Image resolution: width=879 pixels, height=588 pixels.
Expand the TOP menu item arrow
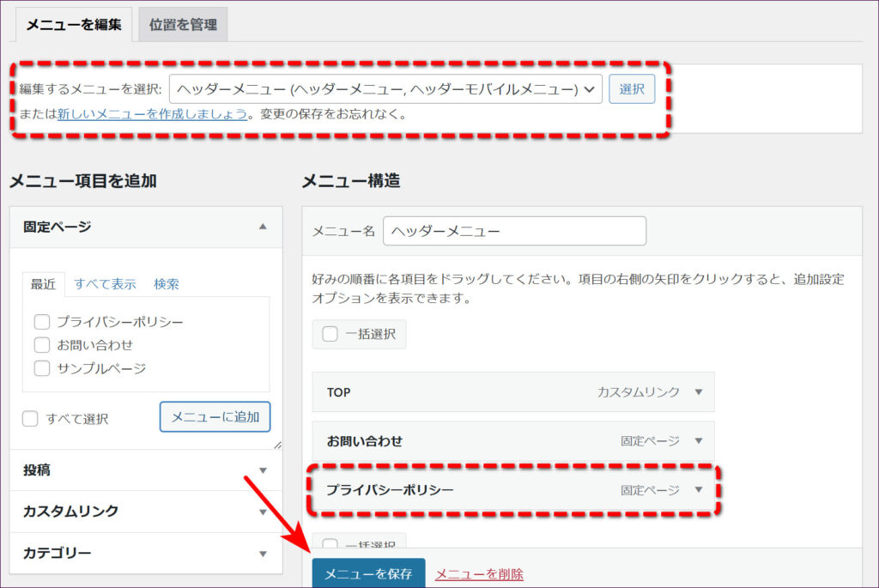click(698, 392)
